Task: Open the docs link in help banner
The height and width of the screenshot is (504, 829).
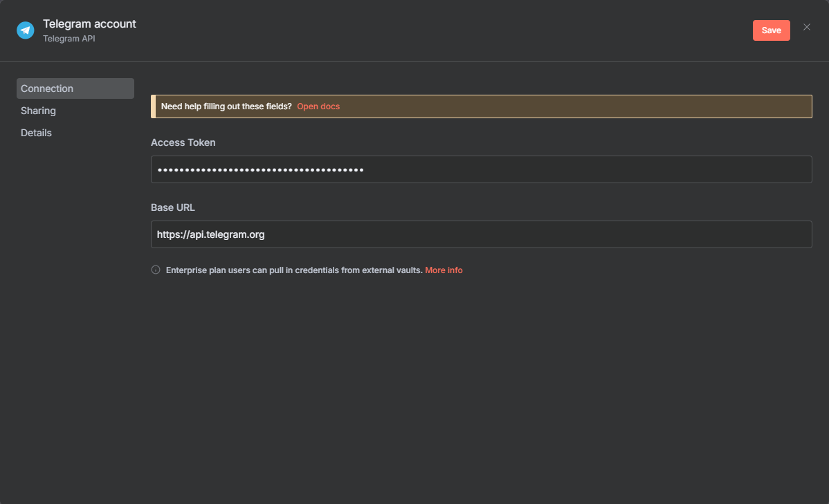Action: click(x=318, y=106)
